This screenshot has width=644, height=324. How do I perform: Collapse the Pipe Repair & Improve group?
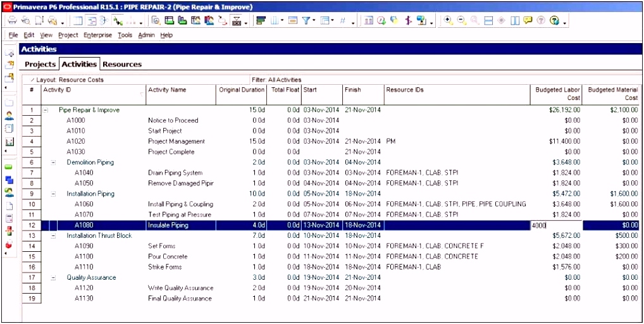(x=46, y=110)
